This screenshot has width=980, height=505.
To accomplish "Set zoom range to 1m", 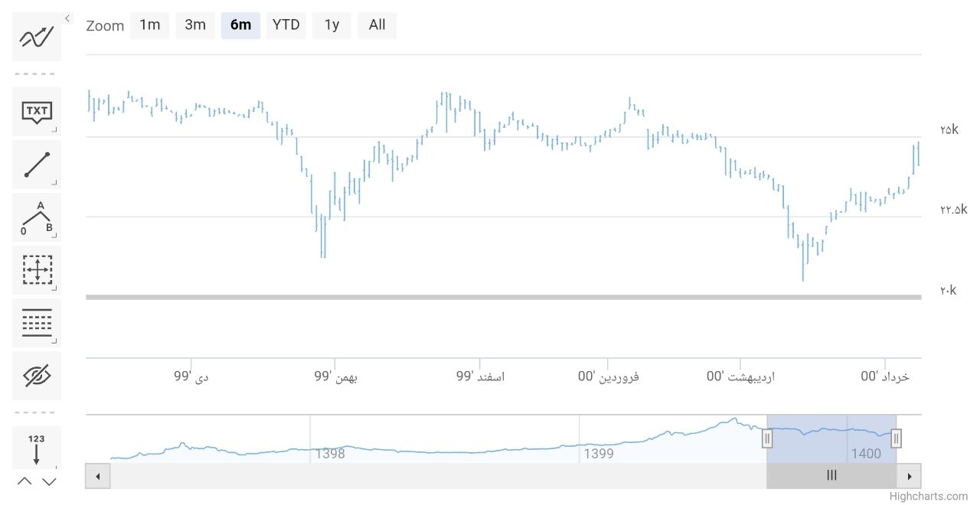I will click(x=149, y=25).
